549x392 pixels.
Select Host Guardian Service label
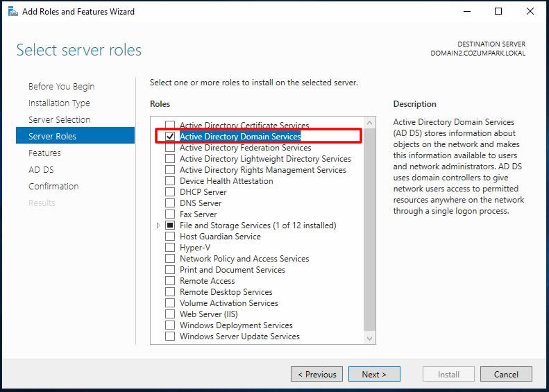point(220,237)
